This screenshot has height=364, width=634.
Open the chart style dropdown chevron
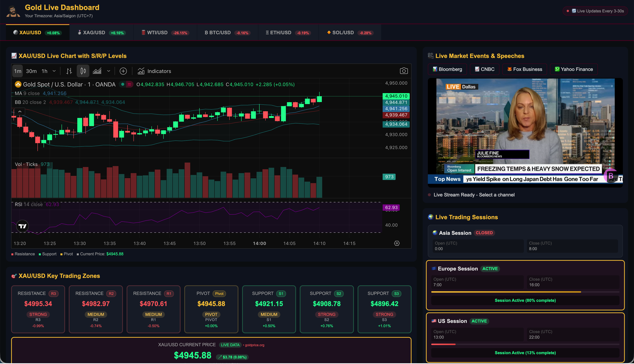[109, 71]
